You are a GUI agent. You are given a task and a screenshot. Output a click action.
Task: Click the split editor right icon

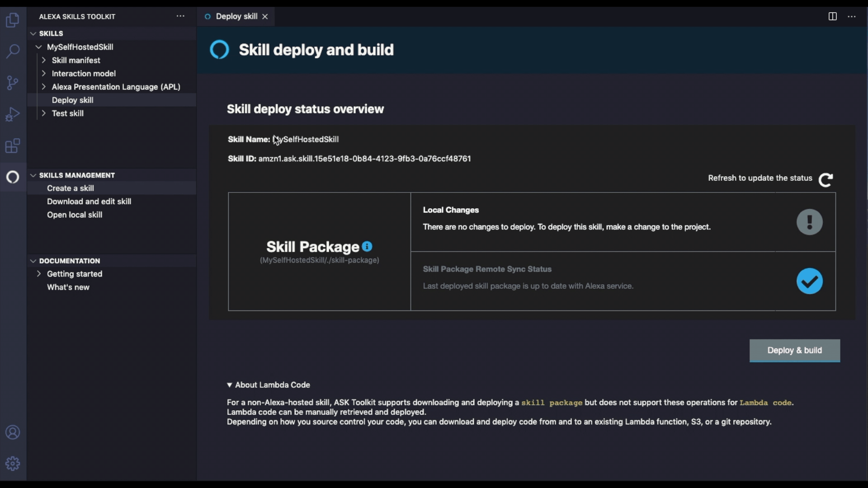(832, 16)
